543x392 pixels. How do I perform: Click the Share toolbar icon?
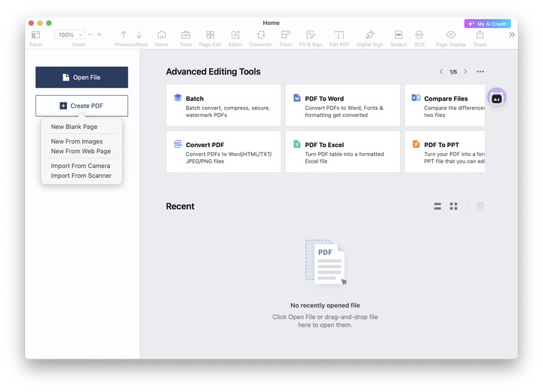[480, 35]
